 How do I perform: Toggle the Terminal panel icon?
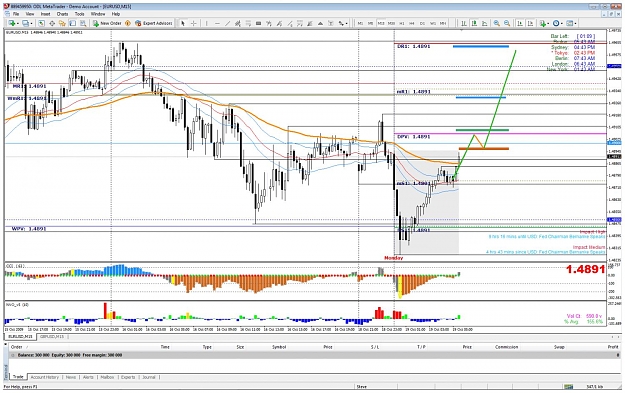point(73,24)
